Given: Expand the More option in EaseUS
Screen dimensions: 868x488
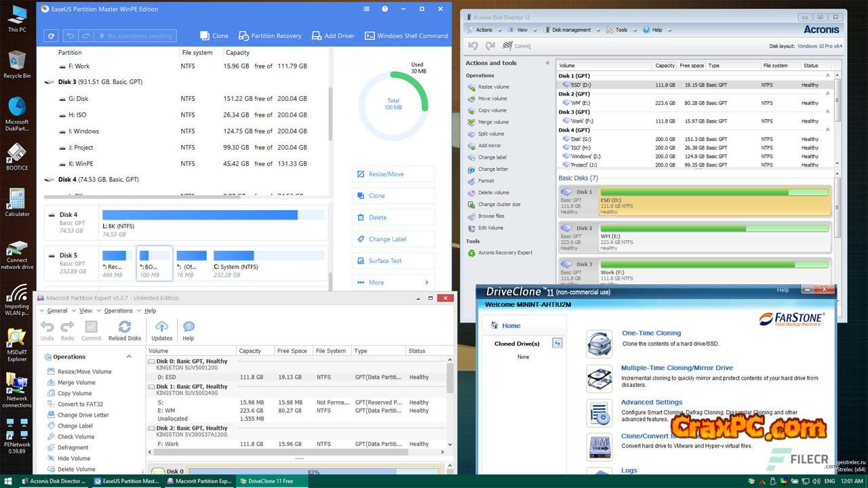Looking at the screenshot, I should pyautogui.click(x=393, y=283).
